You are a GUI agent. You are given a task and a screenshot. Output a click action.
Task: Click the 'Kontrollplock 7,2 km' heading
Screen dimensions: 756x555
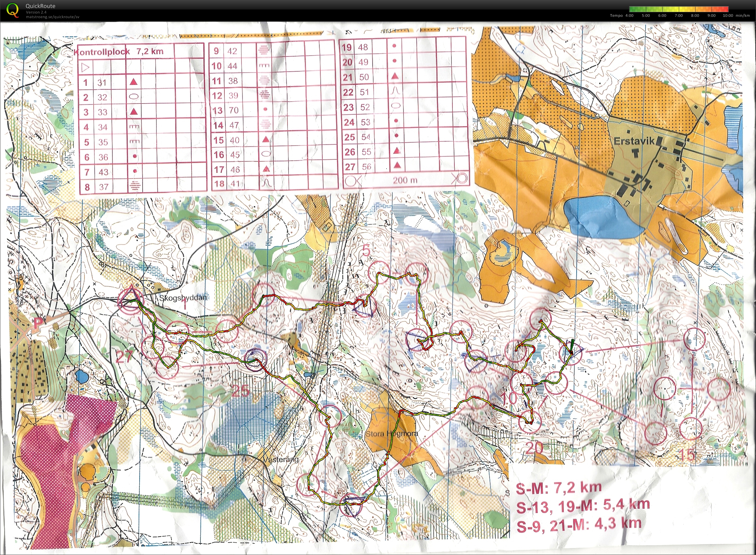point(118,51)
